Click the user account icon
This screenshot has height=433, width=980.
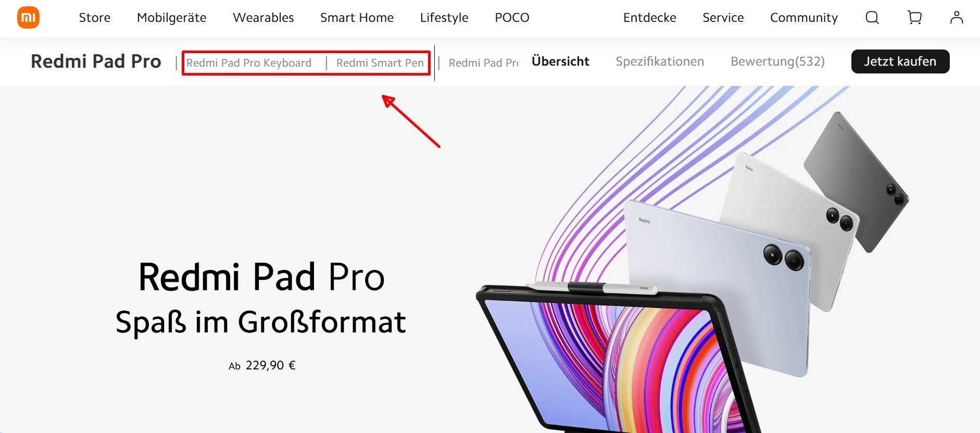click(957, 18)
